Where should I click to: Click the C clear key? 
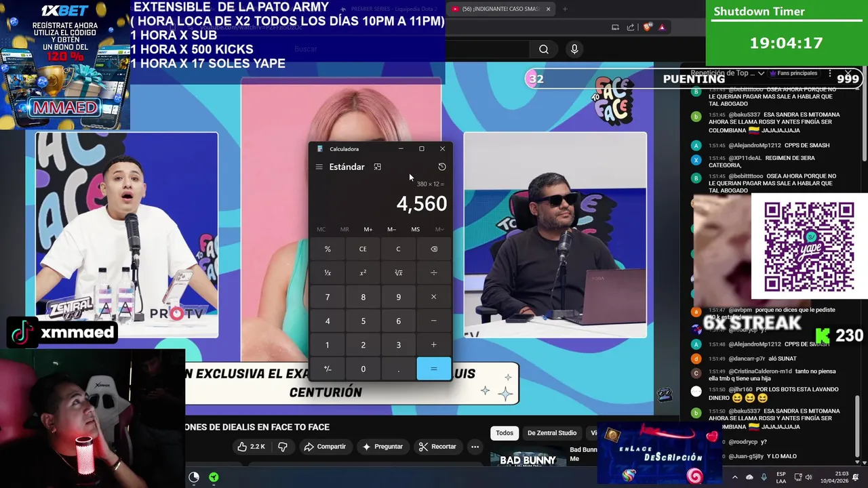(x=398, y=249)
